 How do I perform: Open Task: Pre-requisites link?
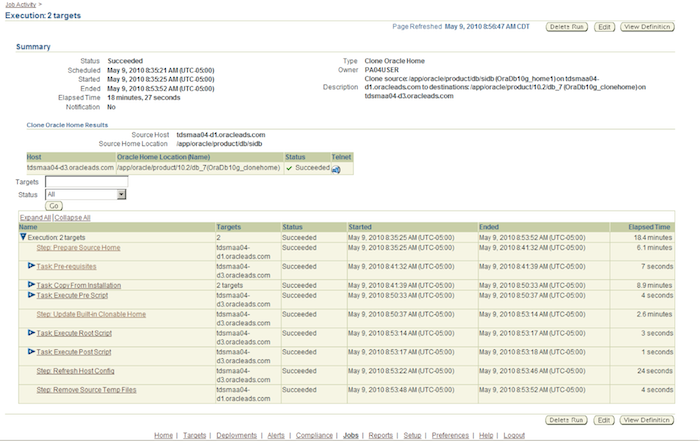66,266
